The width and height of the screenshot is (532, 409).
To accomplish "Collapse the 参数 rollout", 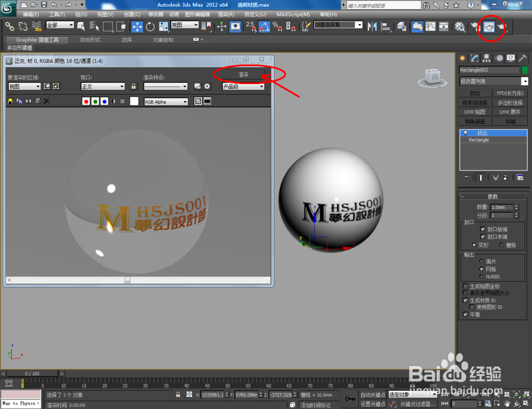I will [492, 197].
